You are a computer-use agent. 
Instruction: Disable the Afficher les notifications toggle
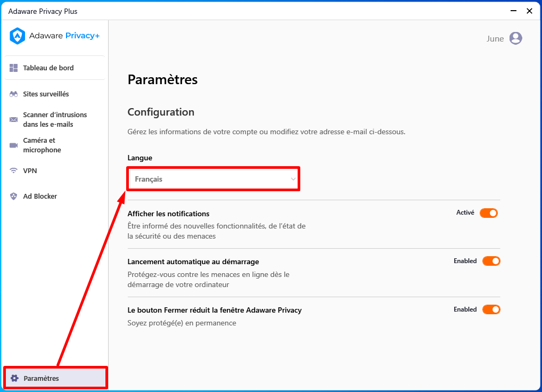point(488,213)
